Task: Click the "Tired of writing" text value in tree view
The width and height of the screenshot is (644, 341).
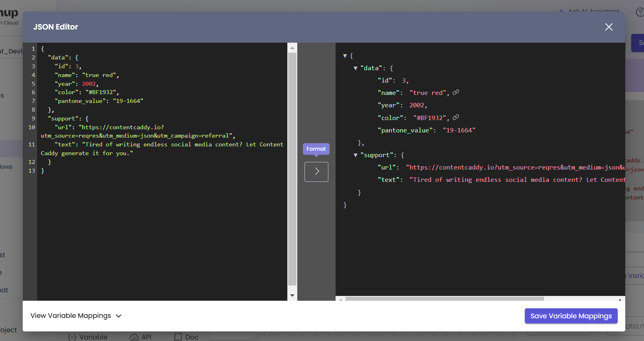Action: tap(517, 180)
